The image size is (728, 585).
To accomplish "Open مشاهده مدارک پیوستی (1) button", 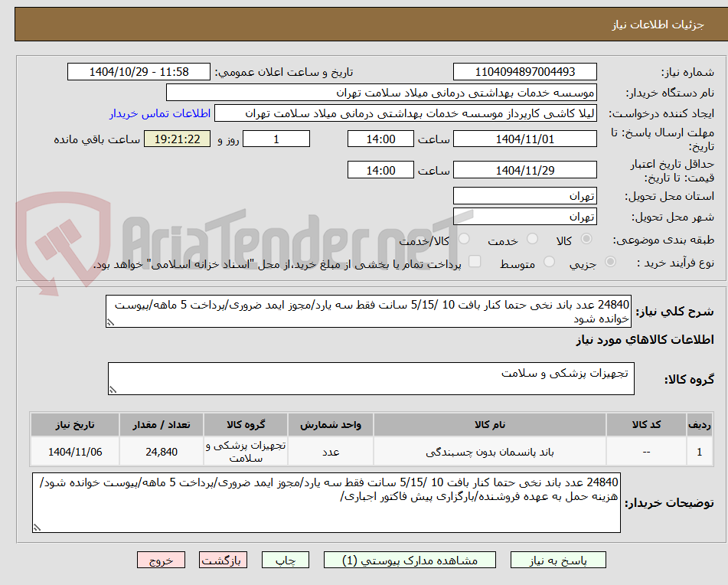I will (410, 560).
